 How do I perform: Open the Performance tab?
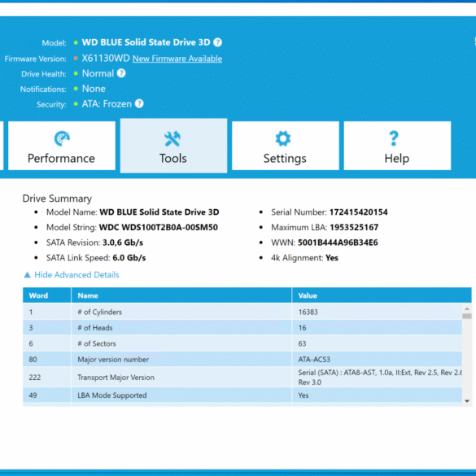(62, 146)
